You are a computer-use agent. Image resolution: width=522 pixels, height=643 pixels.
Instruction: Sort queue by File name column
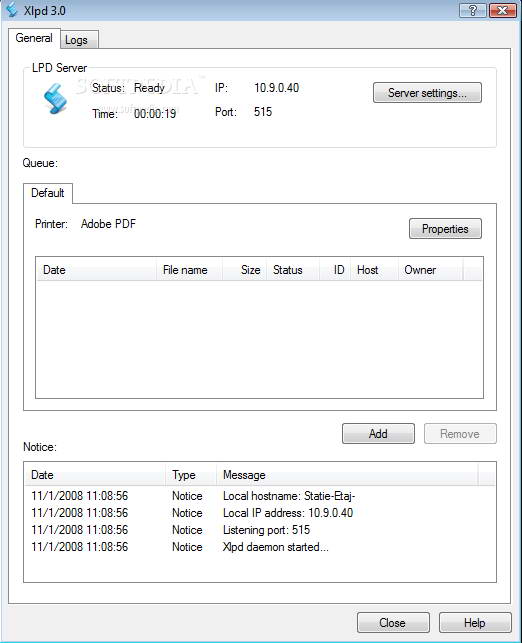(x=189, y=270)
